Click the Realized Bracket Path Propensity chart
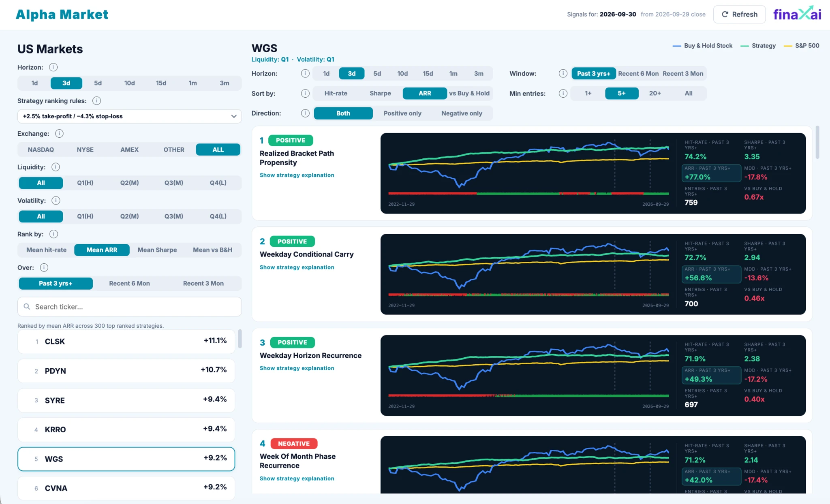Viewport: 830px width, 504px height. coord(529,173)
